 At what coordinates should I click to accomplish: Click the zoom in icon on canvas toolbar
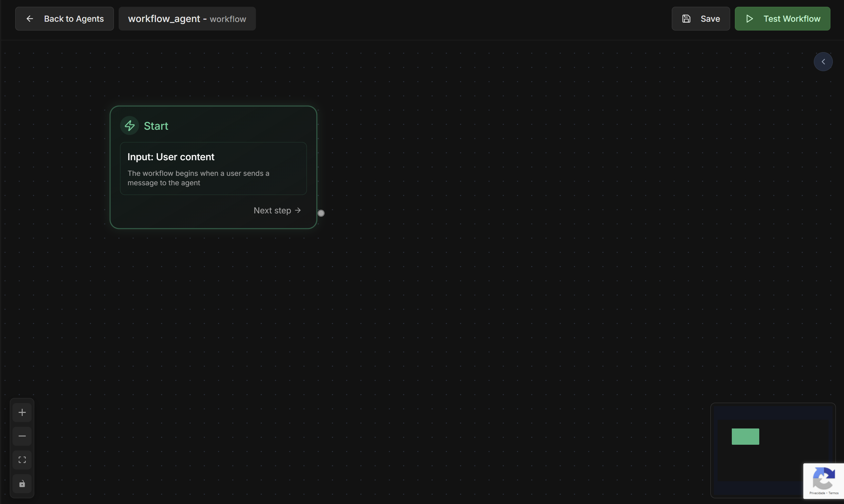(22, 412)
